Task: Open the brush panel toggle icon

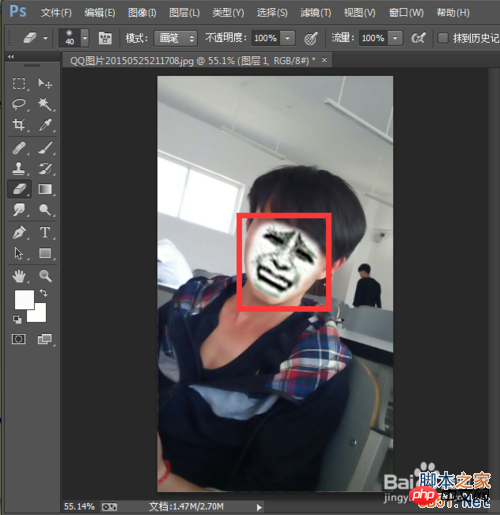Action: (105, 38)
